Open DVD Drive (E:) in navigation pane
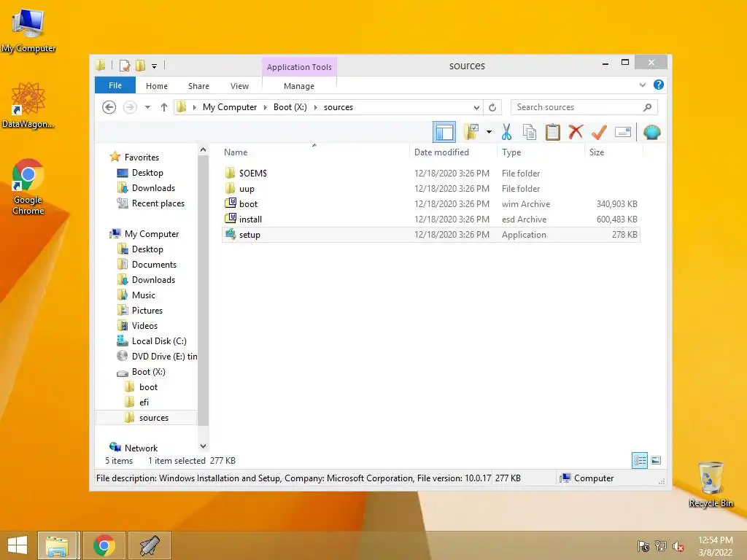Image resolution: width=747 pixels, height=560 pixels. 164,356
